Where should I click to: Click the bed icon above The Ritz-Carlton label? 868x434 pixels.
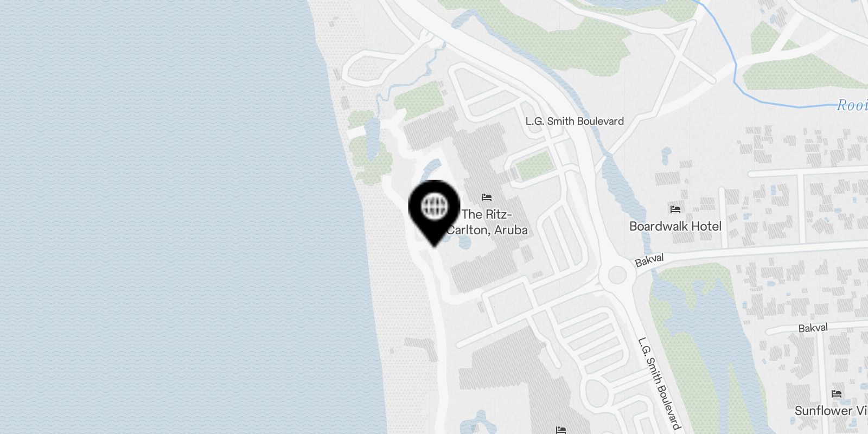(487, 197)
